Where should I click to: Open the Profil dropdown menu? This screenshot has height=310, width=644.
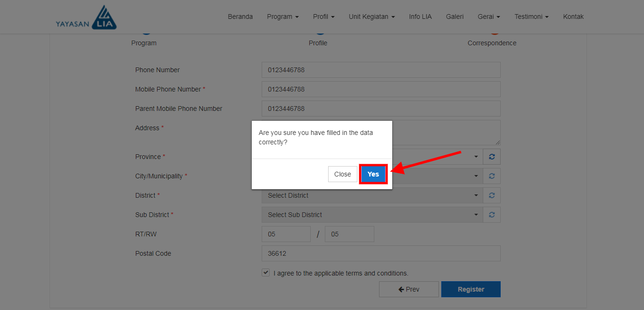323,17
